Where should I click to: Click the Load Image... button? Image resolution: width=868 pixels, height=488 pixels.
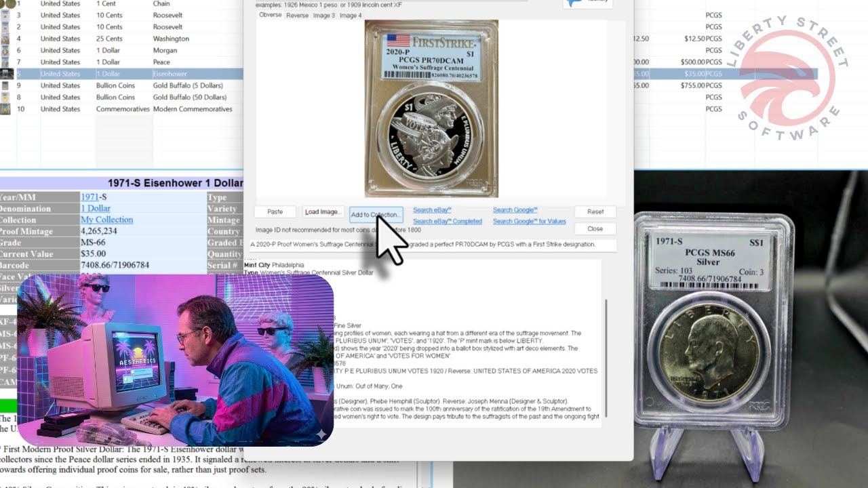click(x=322, y=212)
